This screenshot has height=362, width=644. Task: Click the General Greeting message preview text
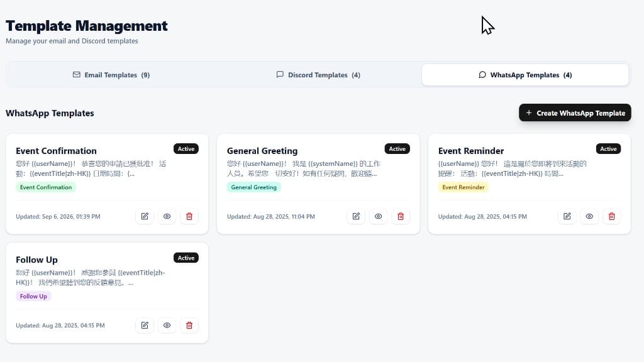coord(304,168)
